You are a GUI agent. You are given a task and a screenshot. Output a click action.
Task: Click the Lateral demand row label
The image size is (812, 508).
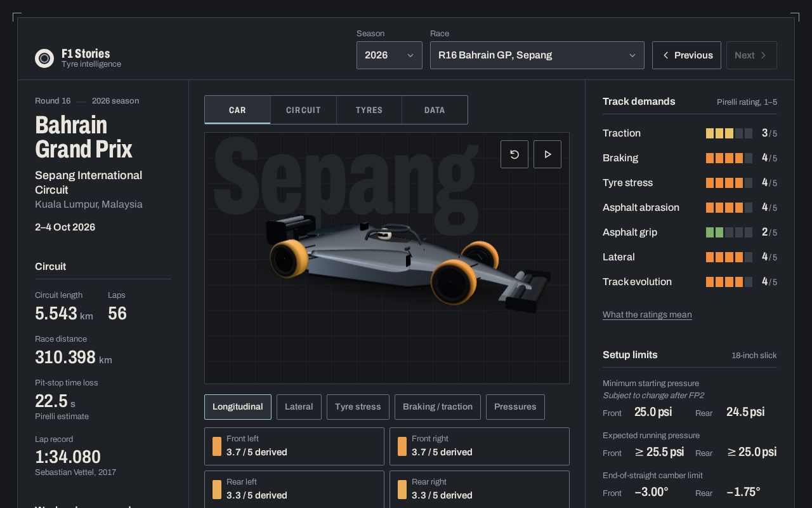click(x=619, y=257)
